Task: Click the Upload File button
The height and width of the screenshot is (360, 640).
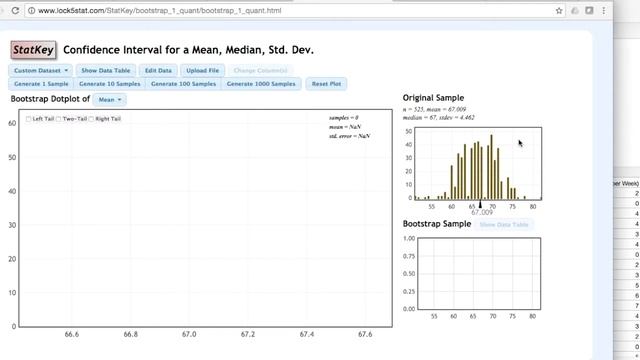Action: [202, 71]
